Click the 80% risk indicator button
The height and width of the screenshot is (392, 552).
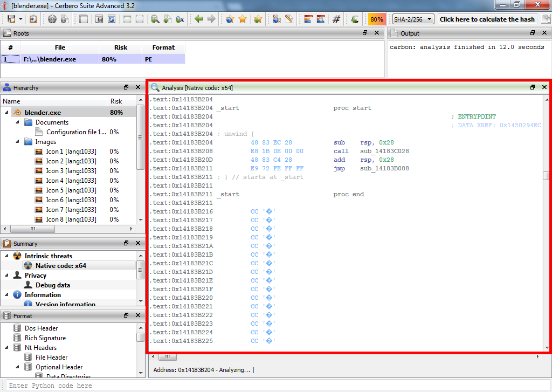coord(376,19)
